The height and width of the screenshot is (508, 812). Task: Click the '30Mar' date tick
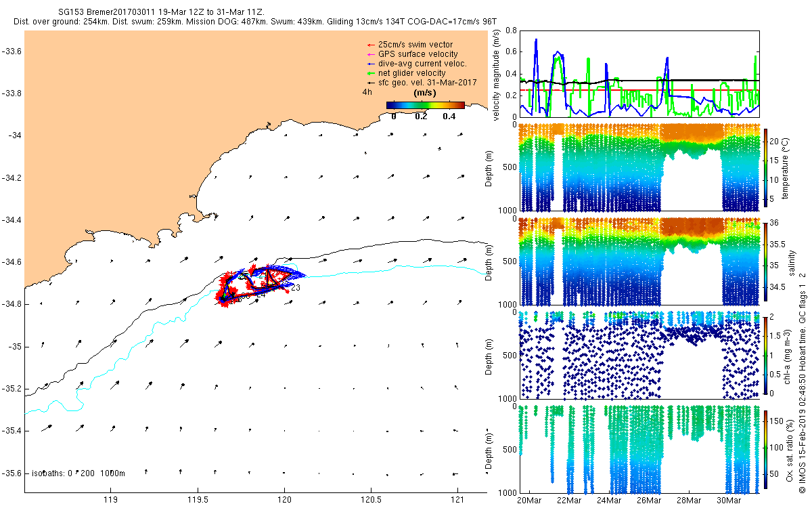pos(729,501)
